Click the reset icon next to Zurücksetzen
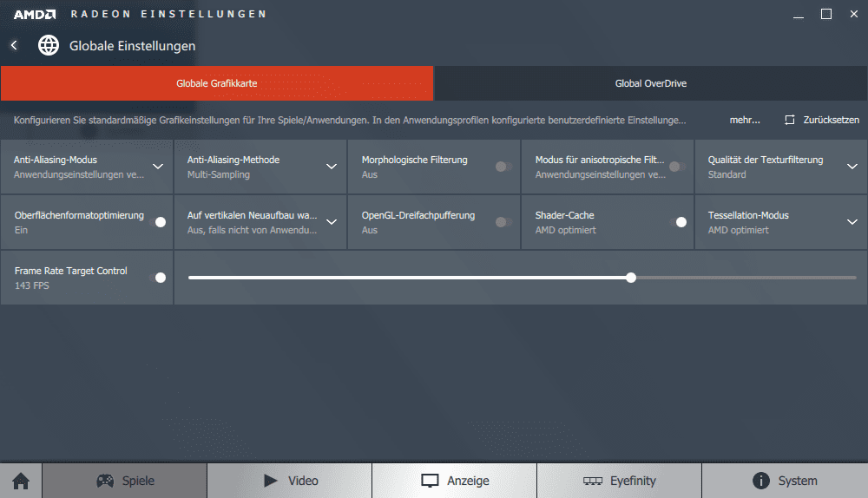 point(789,120)
